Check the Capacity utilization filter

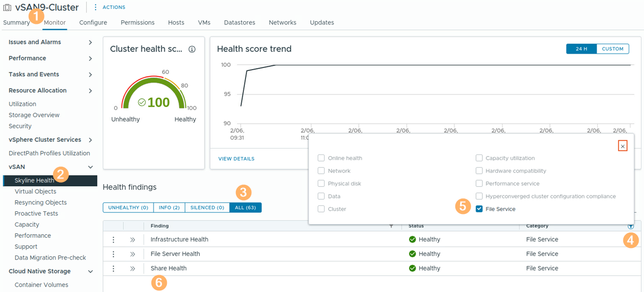(x=479, y=158)
